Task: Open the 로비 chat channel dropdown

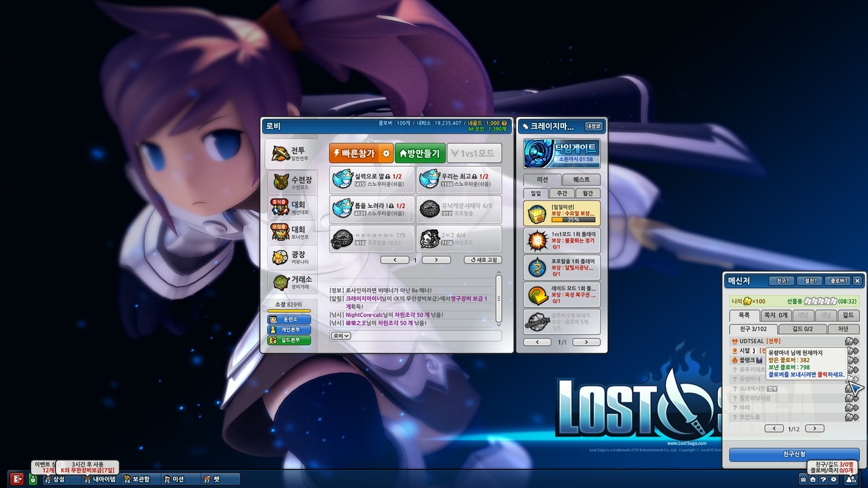Action: [x=341, y=336]
